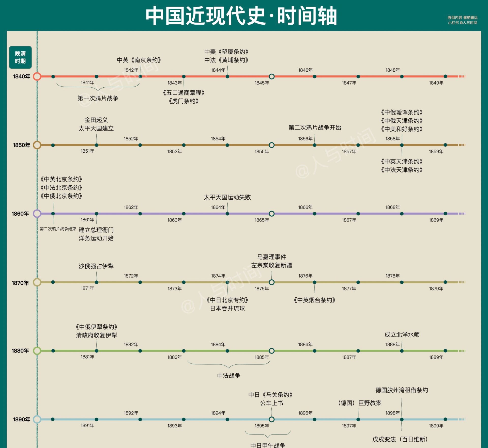Click the 1885年 hollow midpoint marker

[271, 351]
